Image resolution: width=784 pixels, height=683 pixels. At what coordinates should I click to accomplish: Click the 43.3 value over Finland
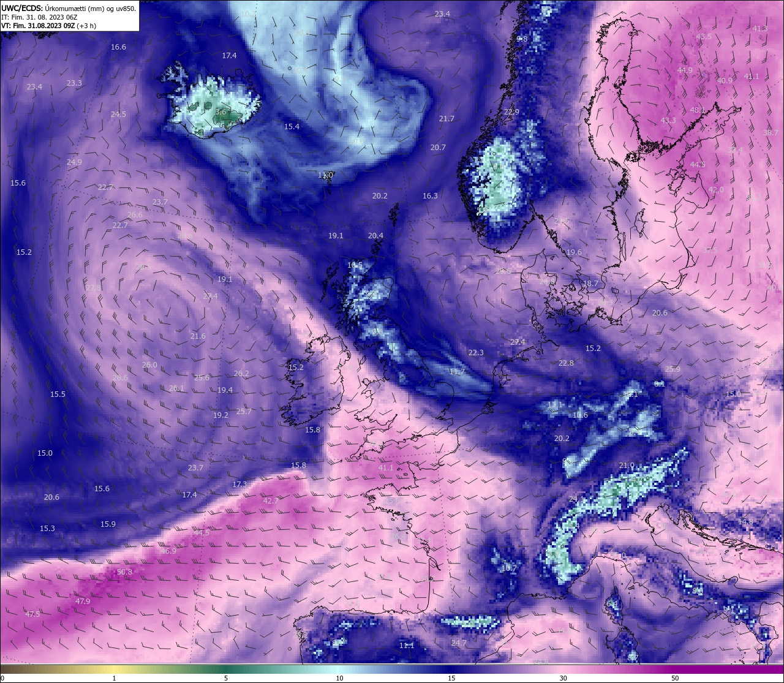pos(668,121)
